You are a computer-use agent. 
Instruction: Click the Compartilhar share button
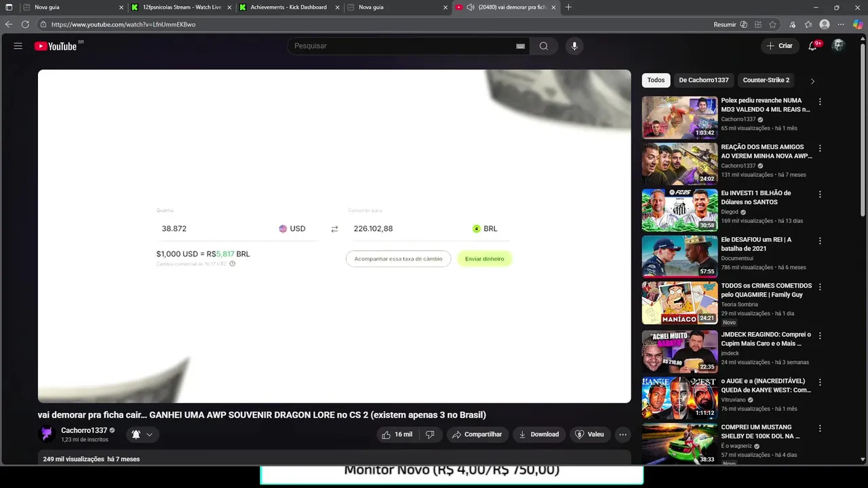coord(477,434)
